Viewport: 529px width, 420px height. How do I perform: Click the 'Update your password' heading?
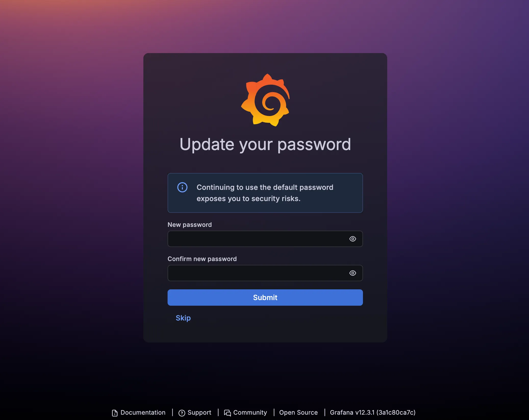(265, 144)
